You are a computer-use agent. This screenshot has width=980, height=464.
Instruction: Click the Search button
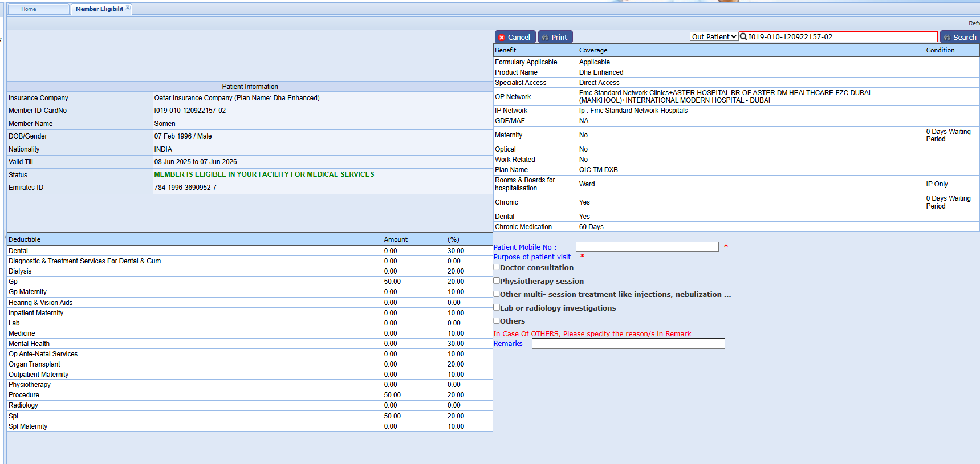959,37
